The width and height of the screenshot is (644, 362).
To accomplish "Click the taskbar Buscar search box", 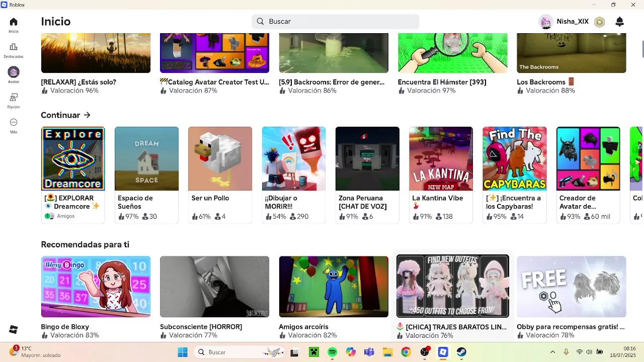I will pyautogui.click(x=239, y=352).
